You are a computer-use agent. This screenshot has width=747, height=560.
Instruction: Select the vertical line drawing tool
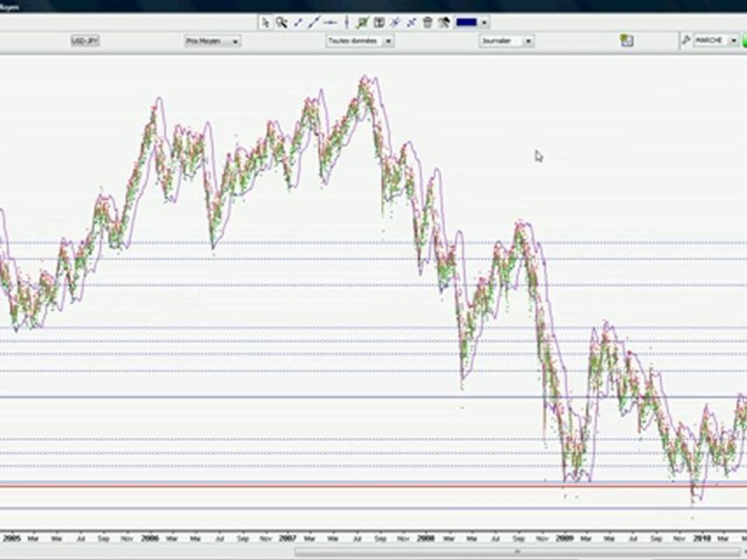[x=346, y=23]
